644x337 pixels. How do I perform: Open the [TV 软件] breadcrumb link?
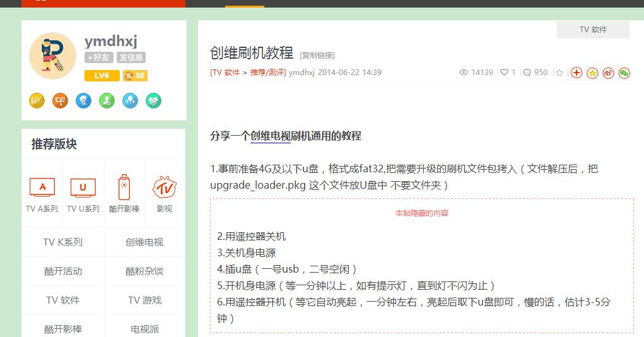coord(225,73)
